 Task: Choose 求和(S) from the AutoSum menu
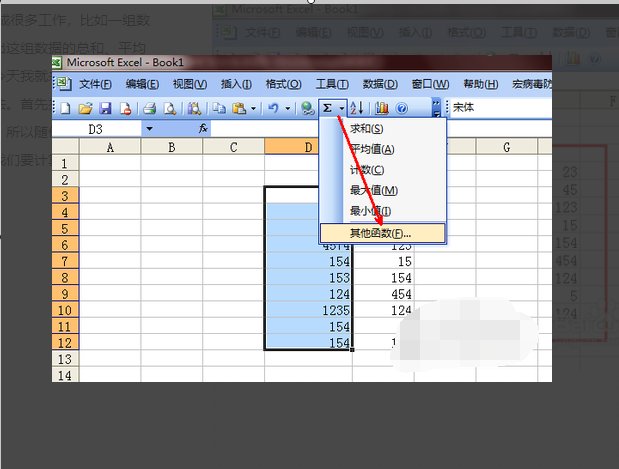pos(366,128)
